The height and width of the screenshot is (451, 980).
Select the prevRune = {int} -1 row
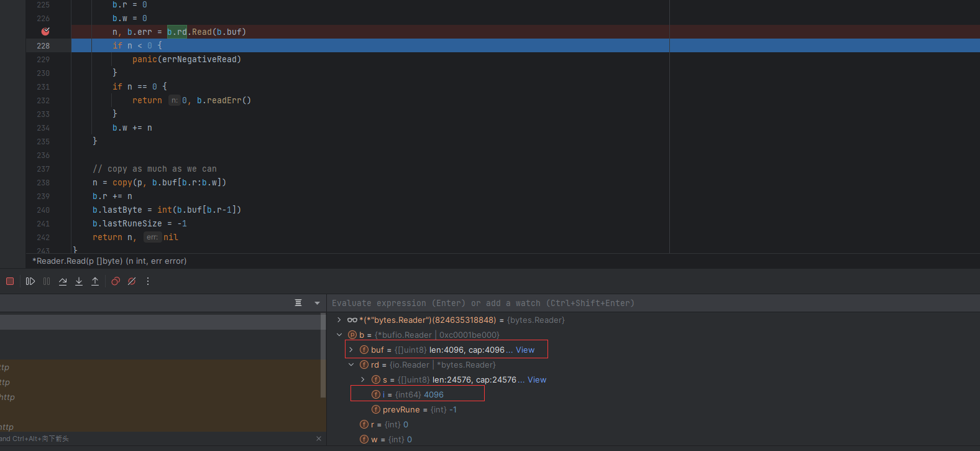(x=653, y=409)
